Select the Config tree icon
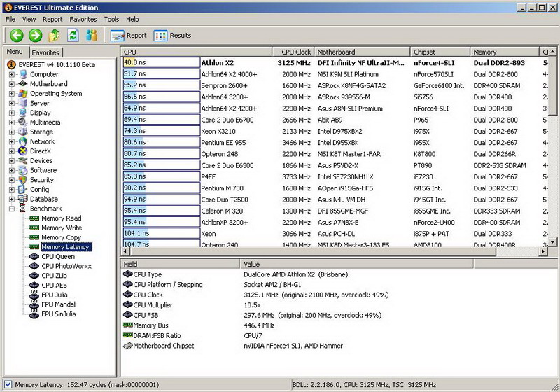 23,189
